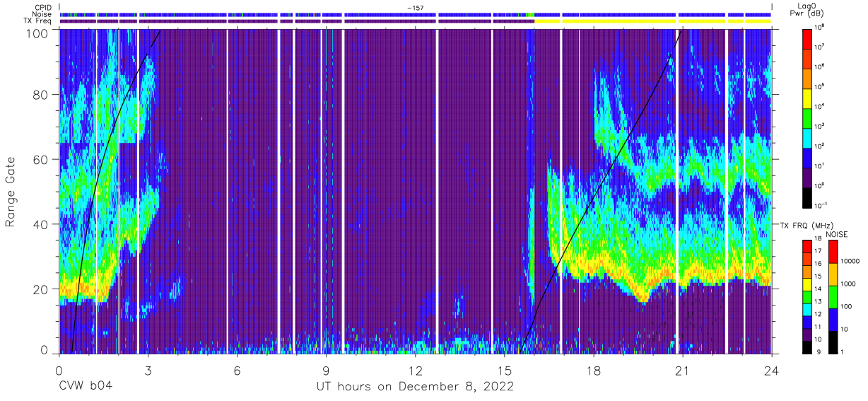
Task: Click the purple section of the TX Freq strip
Action: pyautogui.click(x=297, y=21)
